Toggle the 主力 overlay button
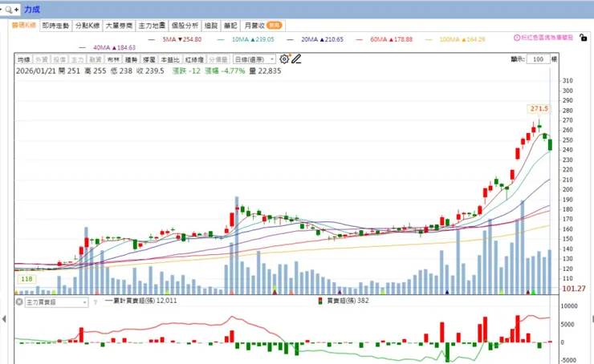The image size is (594, 364). coord(77,59)
